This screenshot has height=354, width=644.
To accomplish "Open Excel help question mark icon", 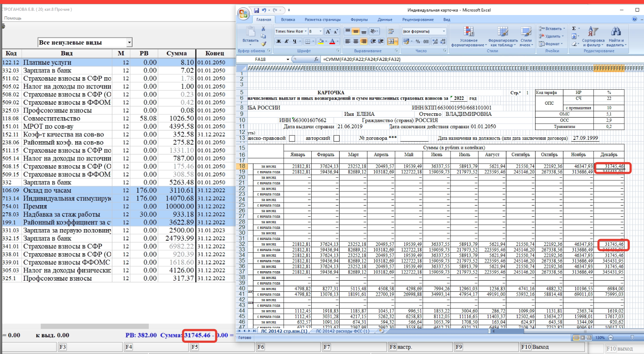I will tap(635, 19).
